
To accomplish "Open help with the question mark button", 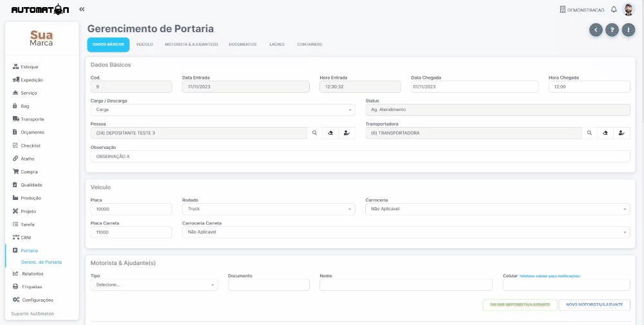I will click(612, 30).
